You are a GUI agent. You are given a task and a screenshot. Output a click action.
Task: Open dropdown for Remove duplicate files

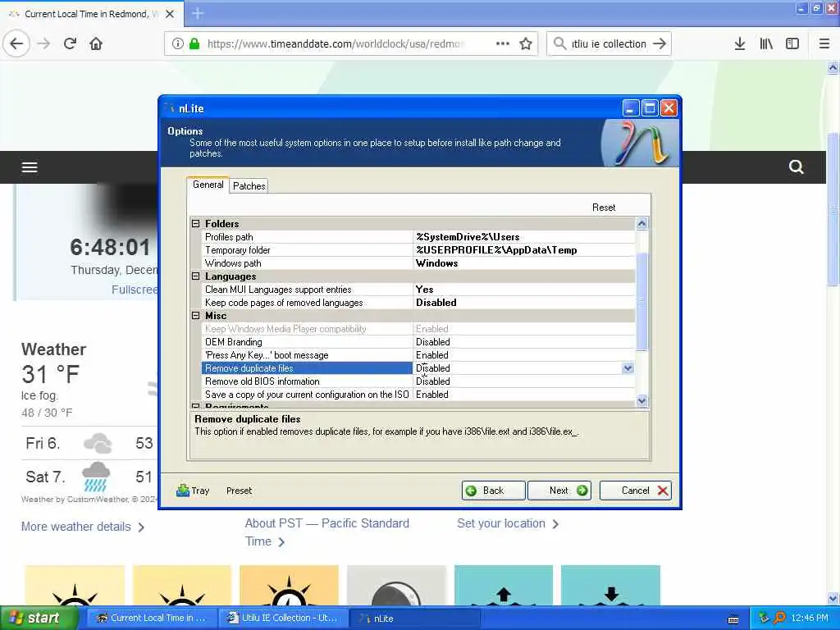coord(628,368)
